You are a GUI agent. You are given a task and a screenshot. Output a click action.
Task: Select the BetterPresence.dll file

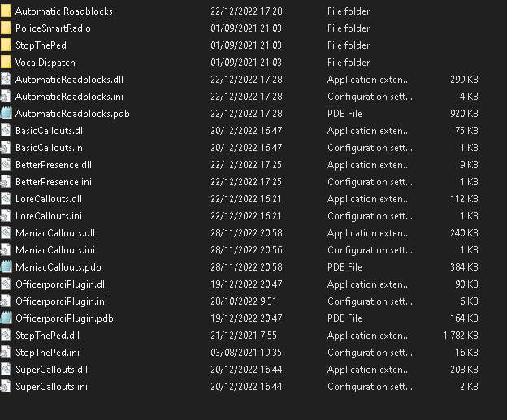point(53,165)
